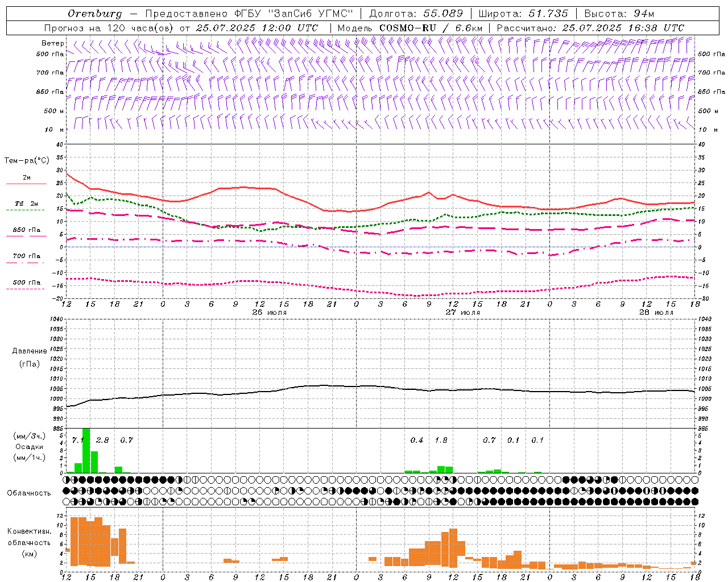The width and height of the screenshot is (728, 582).
Task: Click the 'Осадки' precipitation panel label
Action: pyautogui.click(x=29, y=447)
